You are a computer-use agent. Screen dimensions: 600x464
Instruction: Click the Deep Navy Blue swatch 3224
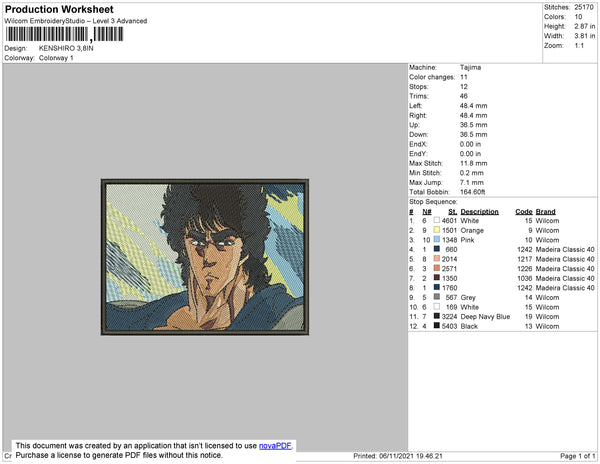coord(437,317)
